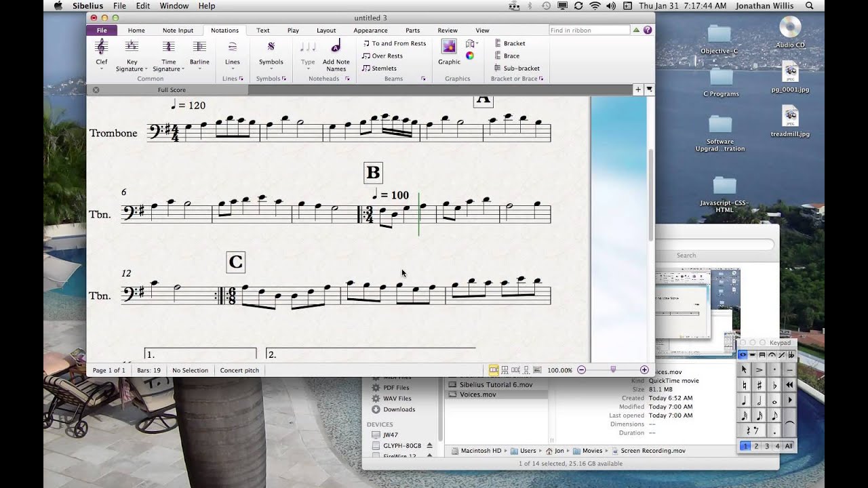Screen dimensions: 868x488
Task: Expand the Beams group dialog launcher
Action: 423,79
